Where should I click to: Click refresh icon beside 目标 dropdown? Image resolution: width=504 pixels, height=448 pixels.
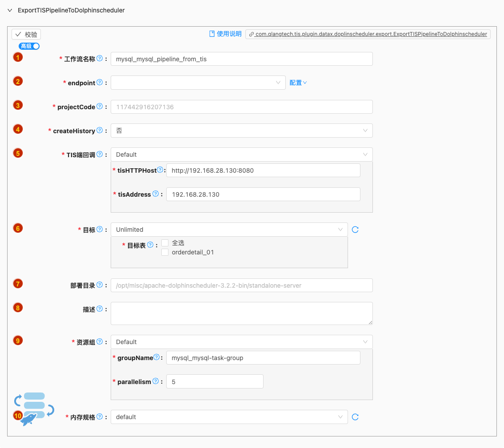point(355,230)
